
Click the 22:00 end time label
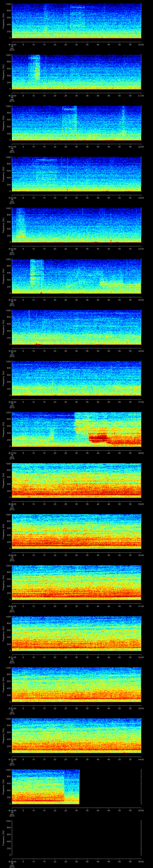click(141, 147)
